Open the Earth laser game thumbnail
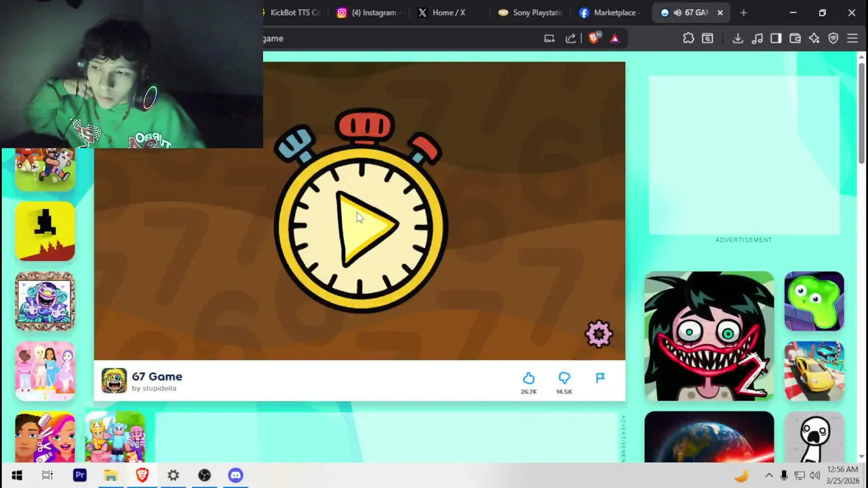Viewport: 868px width, 488px height. [x=709, y=437]
